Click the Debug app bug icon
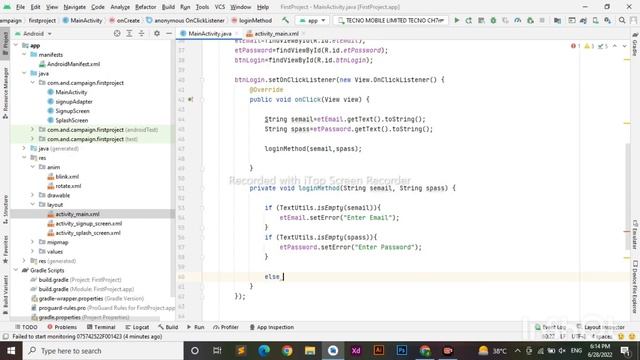Viewport: 640px width, 360px height. coord(493,20)
